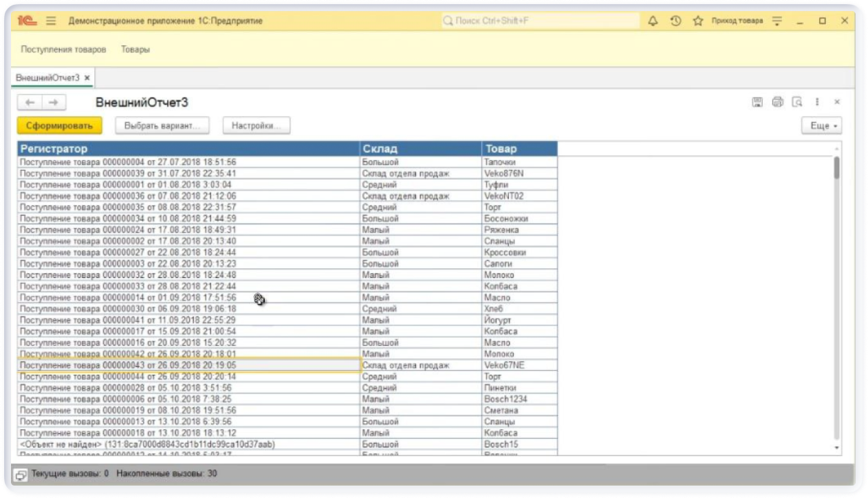Open Выбрать вариант selection dialog
Viewport: 868px width, 498px height.
[x=162, y=126]
